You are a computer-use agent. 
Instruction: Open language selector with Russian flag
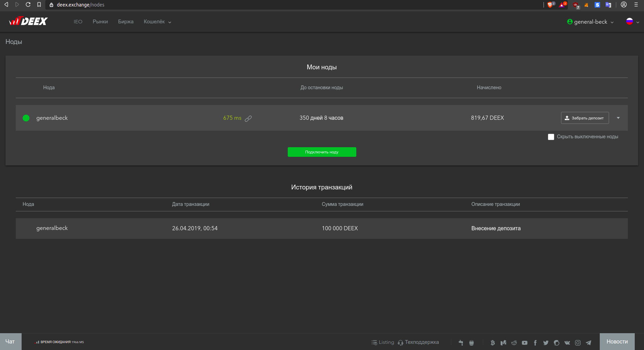click(x=633, y=22)
